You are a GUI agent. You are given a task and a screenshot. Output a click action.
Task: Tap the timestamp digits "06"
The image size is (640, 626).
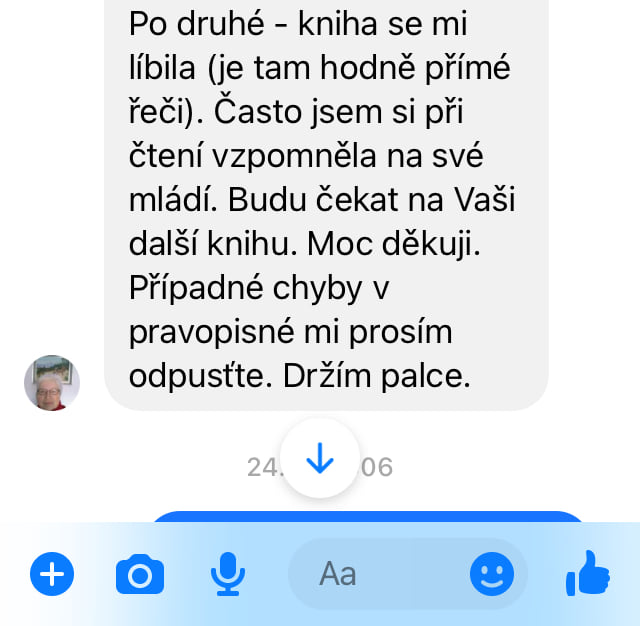pos(377,467)
